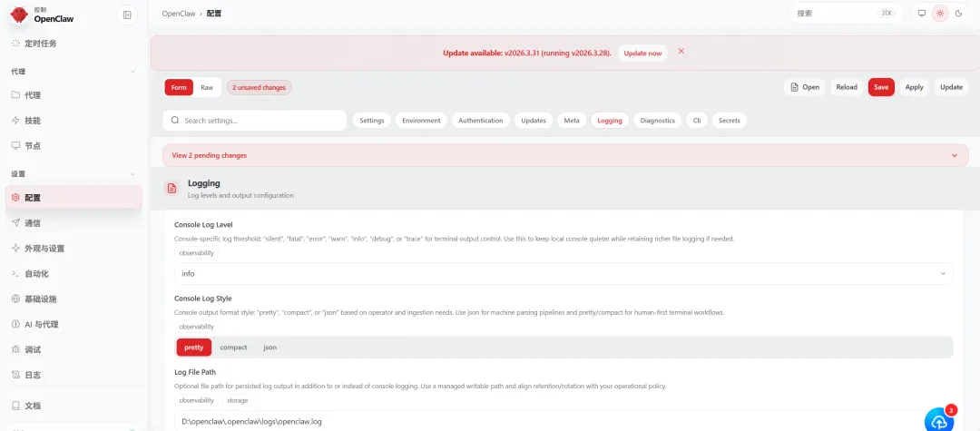Screen dimensions: 980x431
Task: Click the storage tag
Action: 237,400
